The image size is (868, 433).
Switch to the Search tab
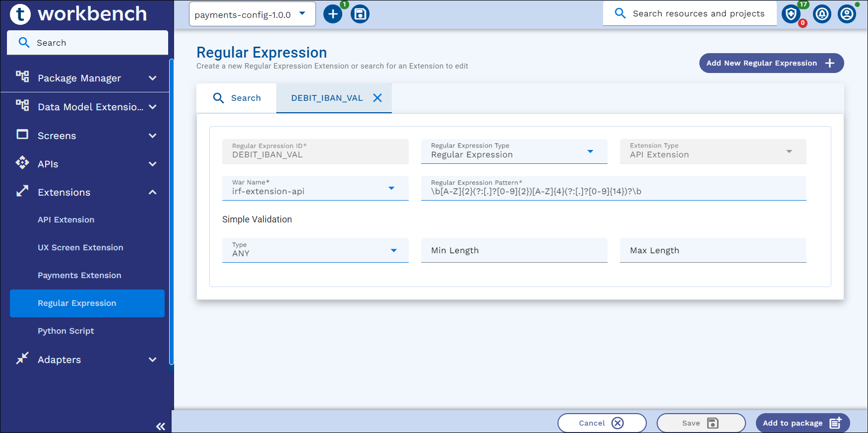click(x=237, y=98)
